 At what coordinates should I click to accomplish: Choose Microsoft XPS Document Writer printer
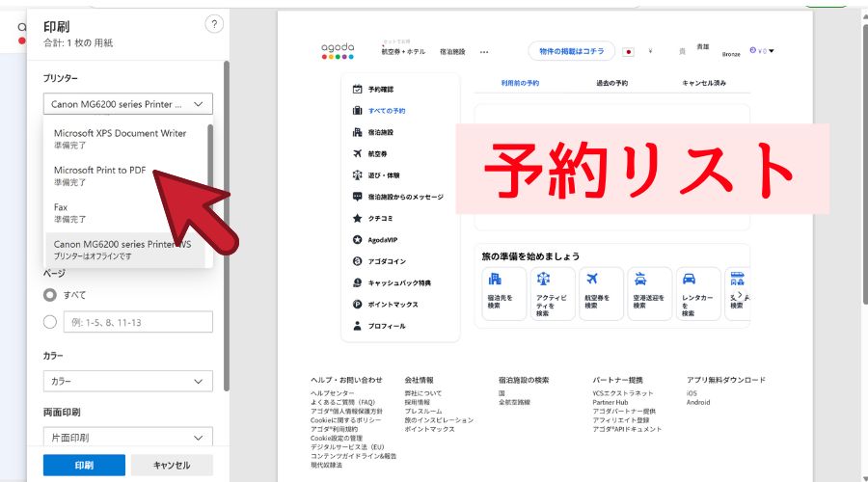(125, 139)
